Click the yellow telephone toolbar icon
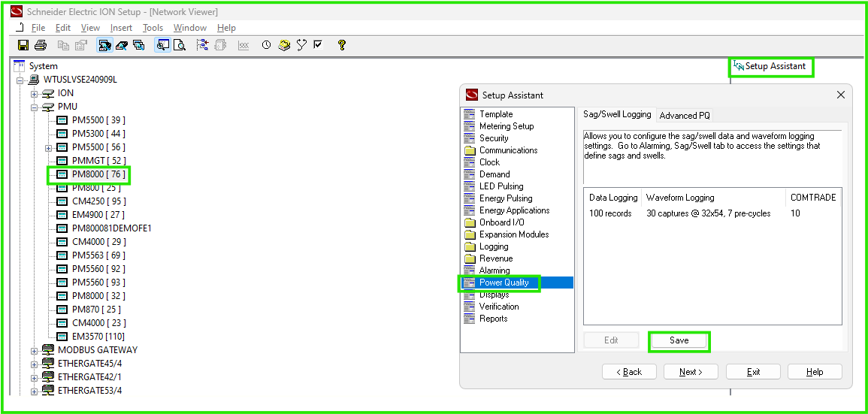868x414 pixels. [x=284, y=45]
